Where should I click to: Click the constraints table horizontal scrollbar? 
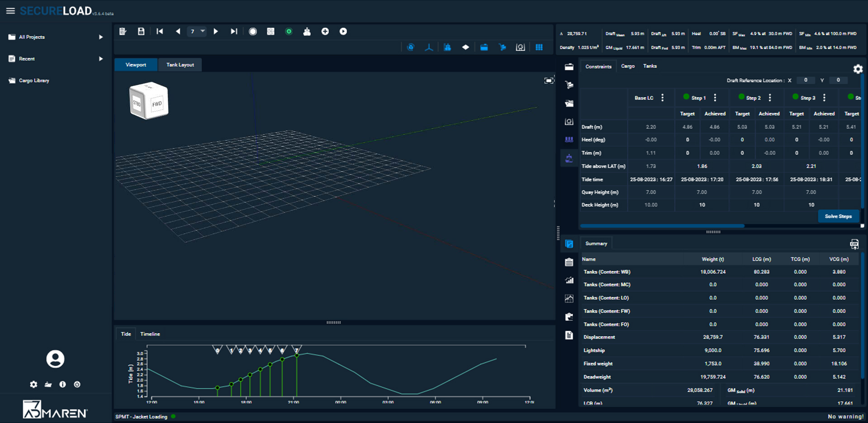tap(662, 226)
